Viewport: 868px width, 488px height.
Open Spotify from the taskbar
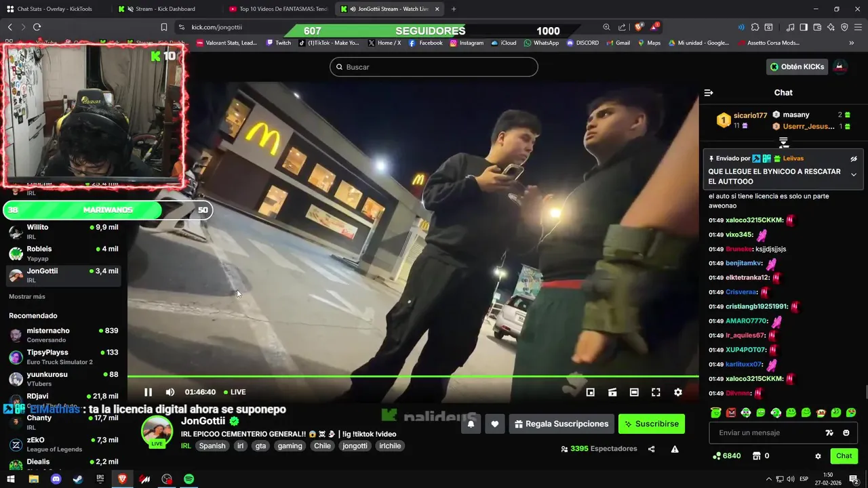(189, 479)
